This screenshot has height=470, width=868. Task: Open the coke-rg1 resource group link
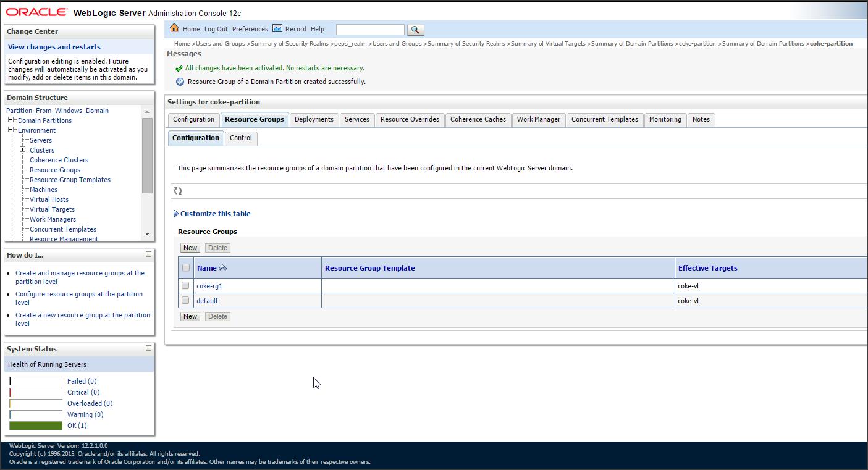209,286
